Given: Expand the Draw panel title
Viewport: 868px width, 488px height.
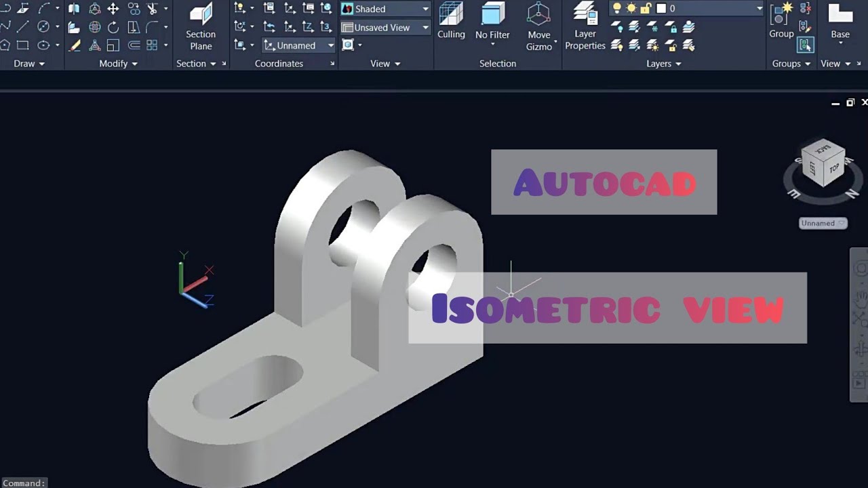Looking at the screenshot, I should (x=29, y=64).
